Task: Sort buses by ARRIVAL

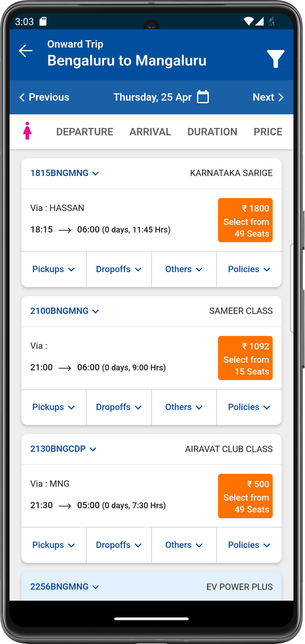Action: 150,132
